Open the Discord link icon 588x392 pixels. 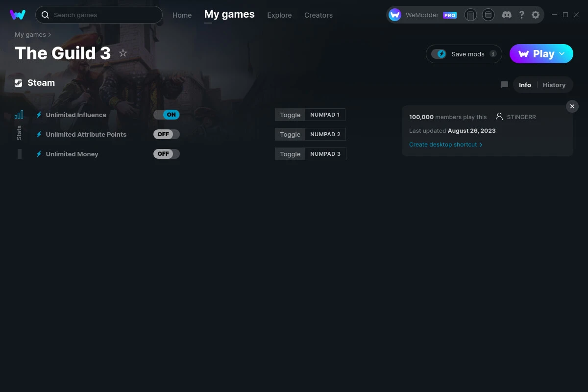(x=507, y=15)
